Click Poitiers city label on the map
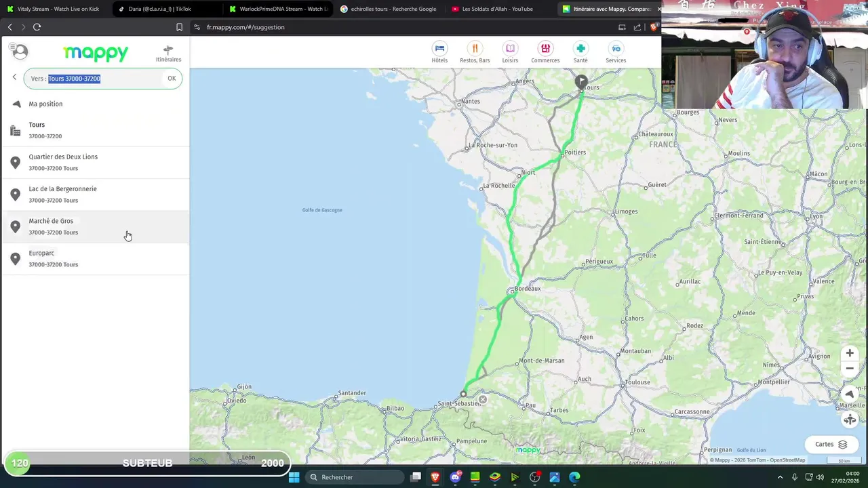The height and width of the screenshot is (488, 868). [x=575, y=152]
